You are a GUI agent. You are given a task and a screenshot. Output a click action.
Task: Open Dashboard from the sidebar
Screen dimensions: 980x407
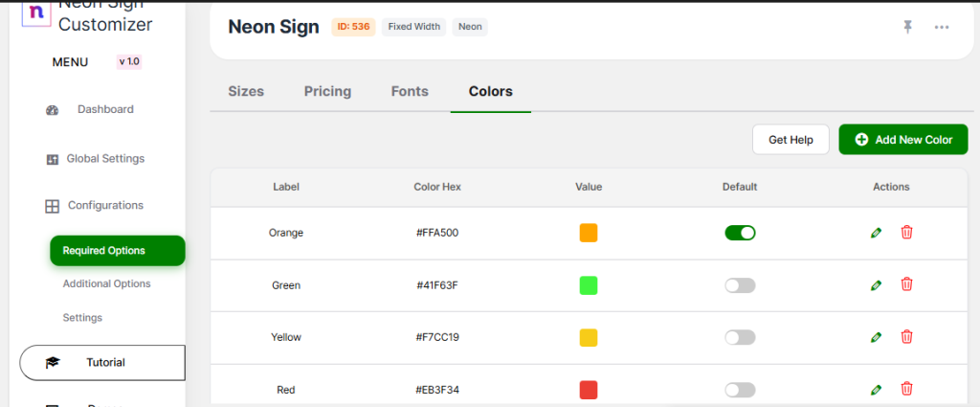tap(104, 109)
